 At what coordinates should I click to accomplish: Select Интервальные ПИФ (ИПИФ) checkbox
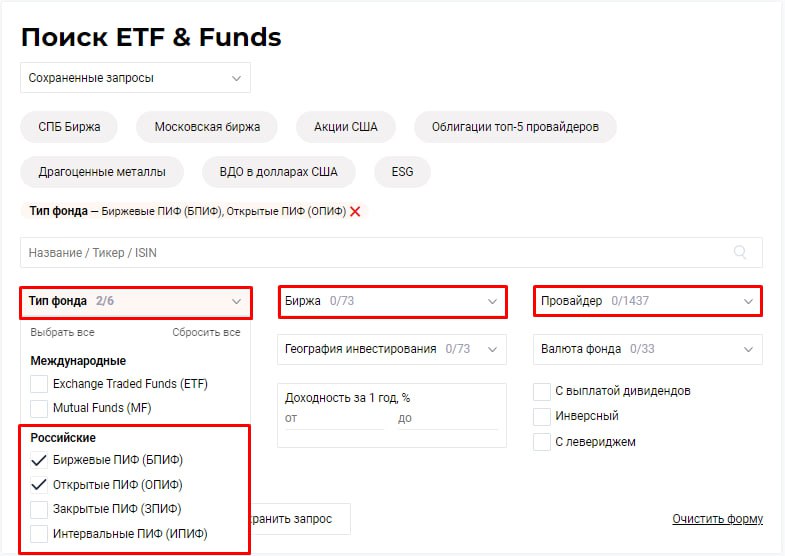pos(39,534)
